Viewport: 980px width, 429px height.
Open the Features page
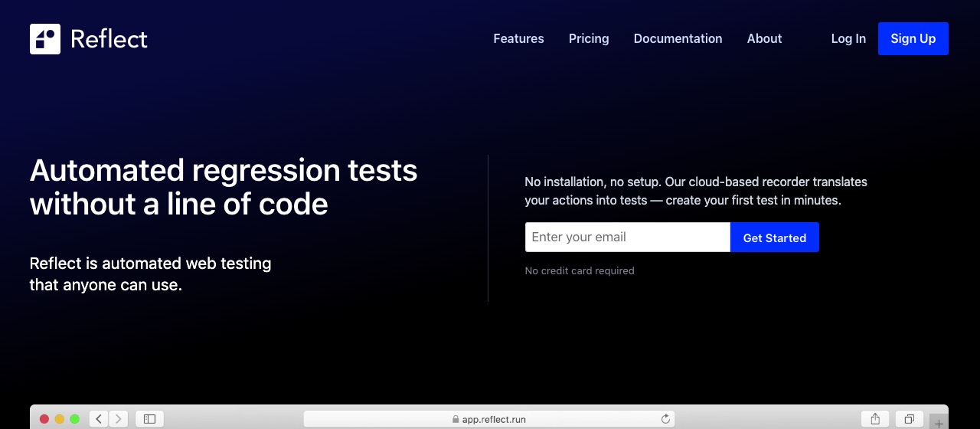pos(518,39)
